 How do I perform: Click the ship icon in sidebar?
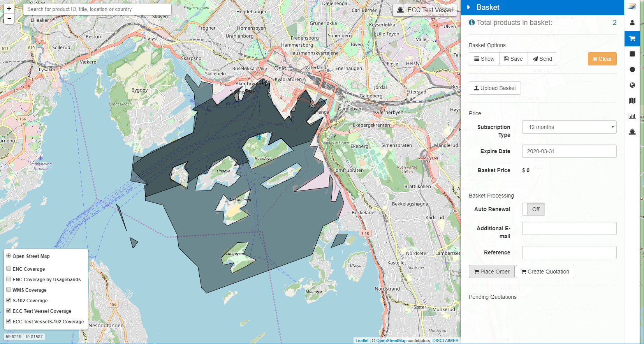(632, 132)
